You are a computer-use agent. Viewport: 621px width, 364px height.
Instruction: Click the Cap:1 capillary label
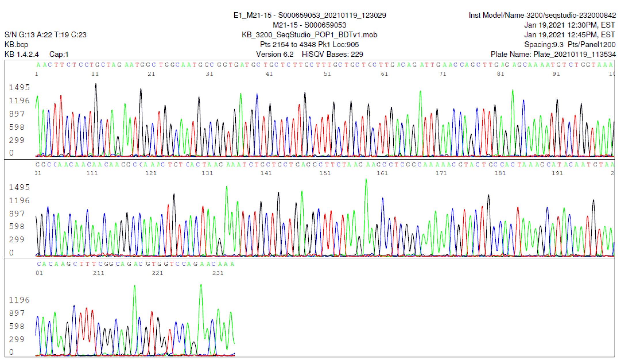coord(59,54)
